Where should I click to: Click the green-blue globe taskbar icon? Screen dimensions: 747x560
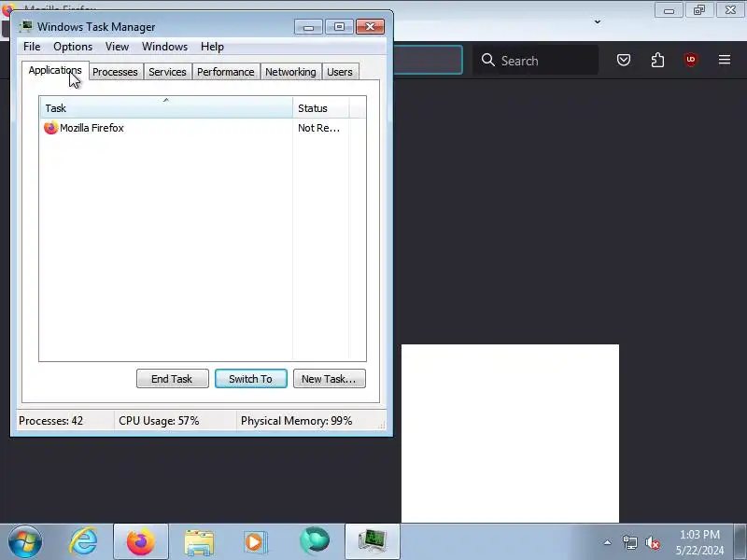[x=315, y=542]
